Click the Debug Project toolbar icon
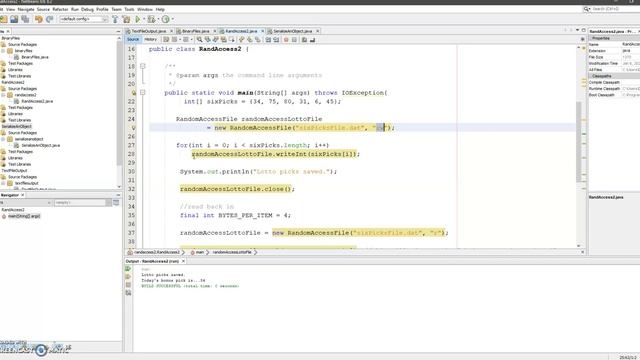The image size is (640, 360). point(152,19)
